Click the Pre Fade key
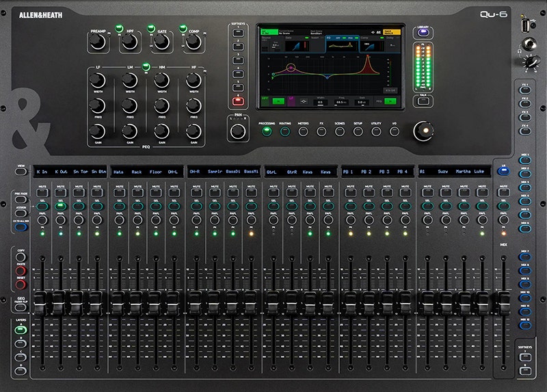This screenshot has width=547, height=392. coord(21,199)
